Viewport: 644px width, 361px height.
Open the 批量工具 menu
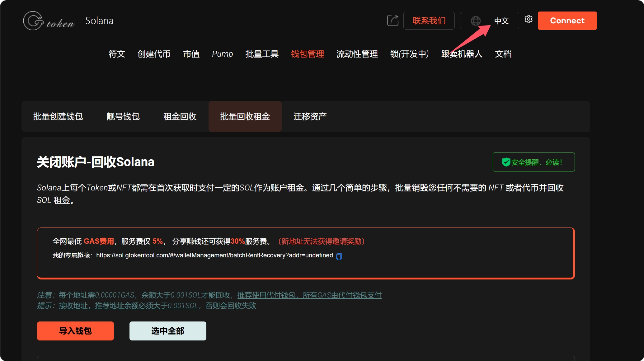click(x=262, y=54)
